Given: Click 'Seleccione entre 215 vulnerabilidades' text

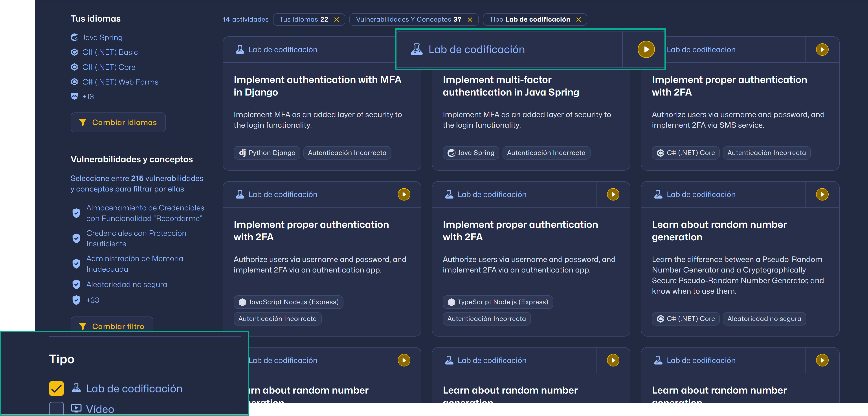Looking at the screenshot, I should coord(137,178).
